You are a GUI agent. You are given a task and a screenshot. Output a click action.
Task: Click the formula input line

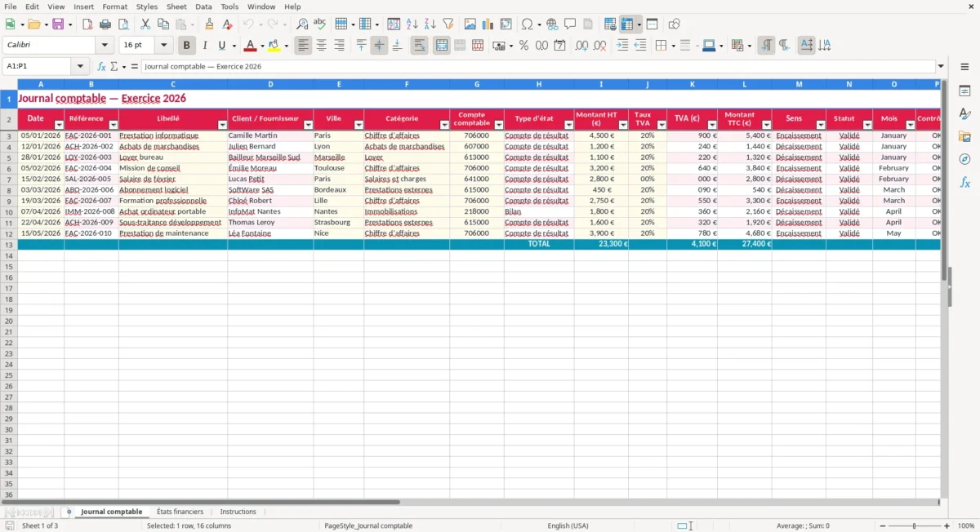coord(537,67)
